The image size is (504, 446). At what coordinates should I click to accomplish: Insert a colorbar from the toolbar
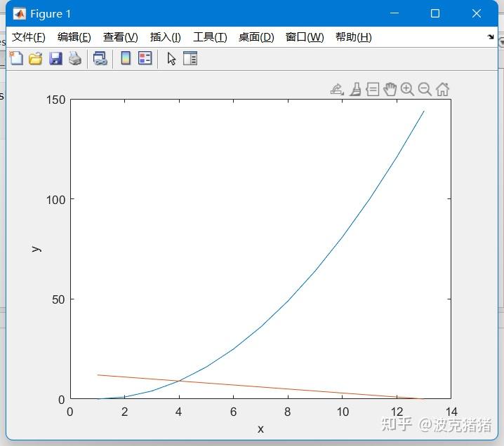click(x=126, y=58)
